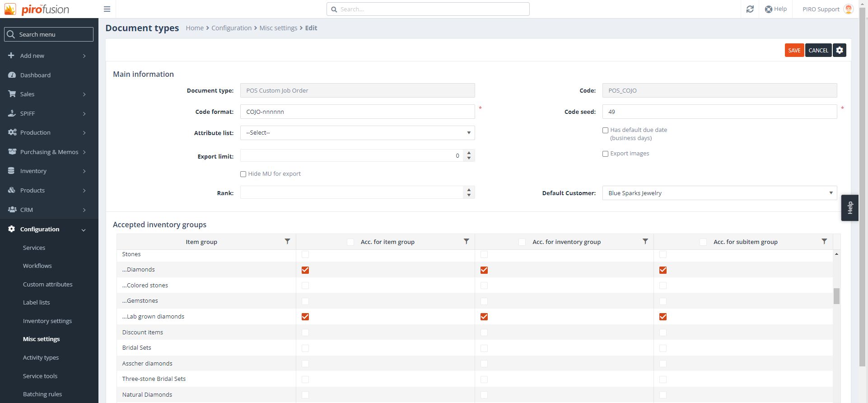Open Inventory settings in sidebar

point(47,321)
